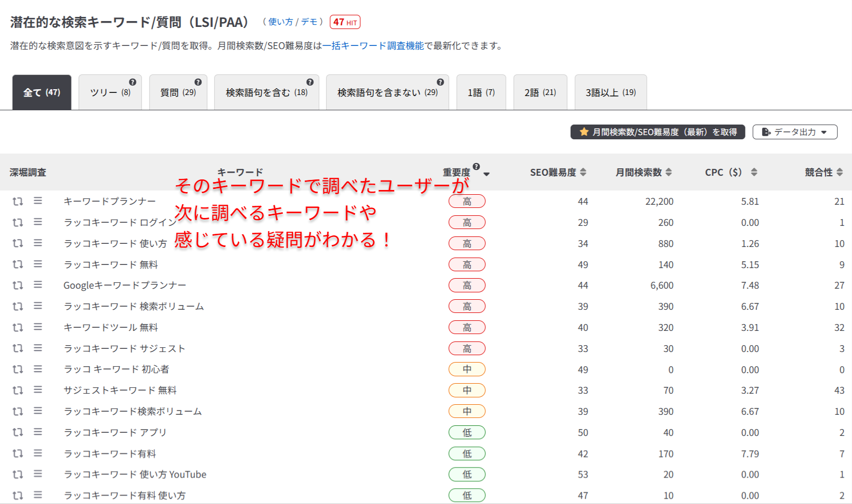
Task: Click 月間検索数/SEO難易度（最新）を取得 button
Action: click(657, 132)
